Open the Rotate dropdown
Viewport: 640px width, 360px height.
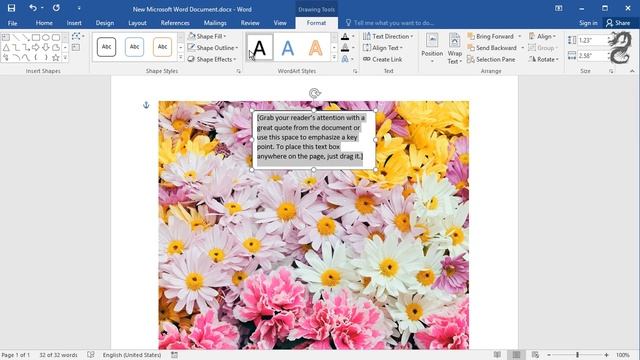(x=543, y=59)
